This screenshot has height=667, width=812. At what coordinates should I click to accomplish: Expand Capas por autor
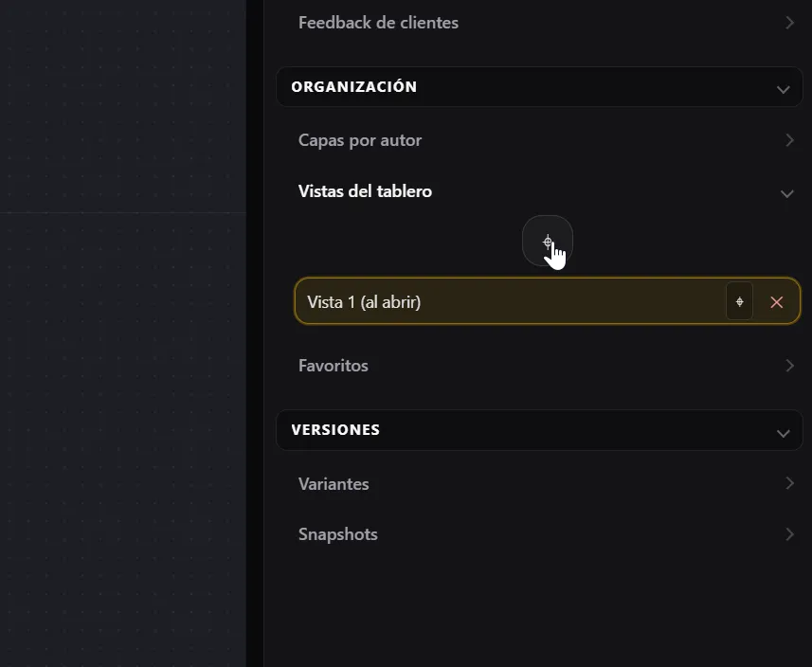click(547, 140)
